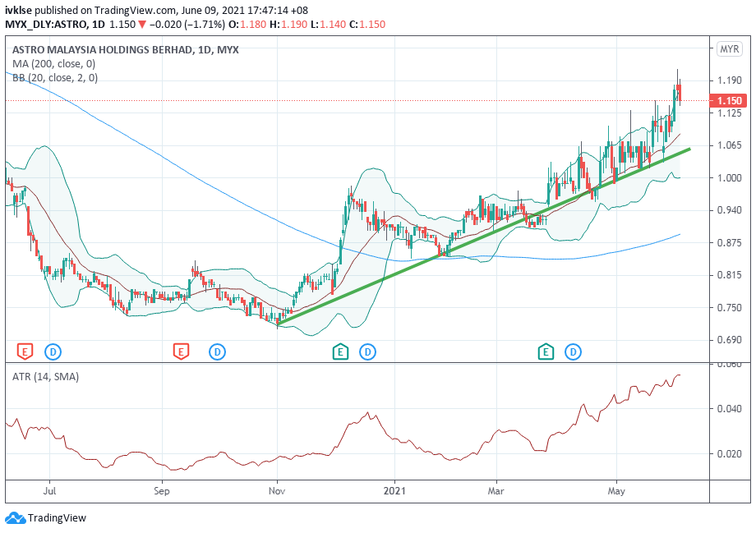Click the O:1.180 open value in header
The image size is (756, 533).
pos(247,24)
